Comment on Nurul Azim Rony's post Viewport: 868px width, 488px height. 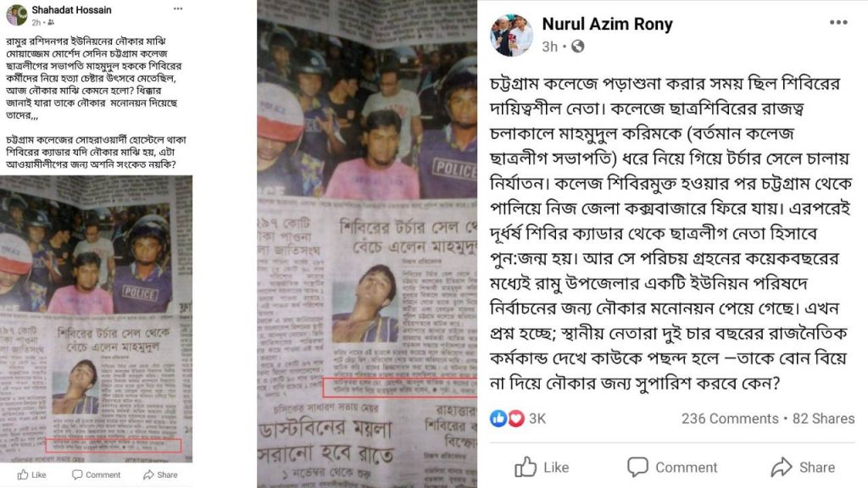[x=672, y=467]
